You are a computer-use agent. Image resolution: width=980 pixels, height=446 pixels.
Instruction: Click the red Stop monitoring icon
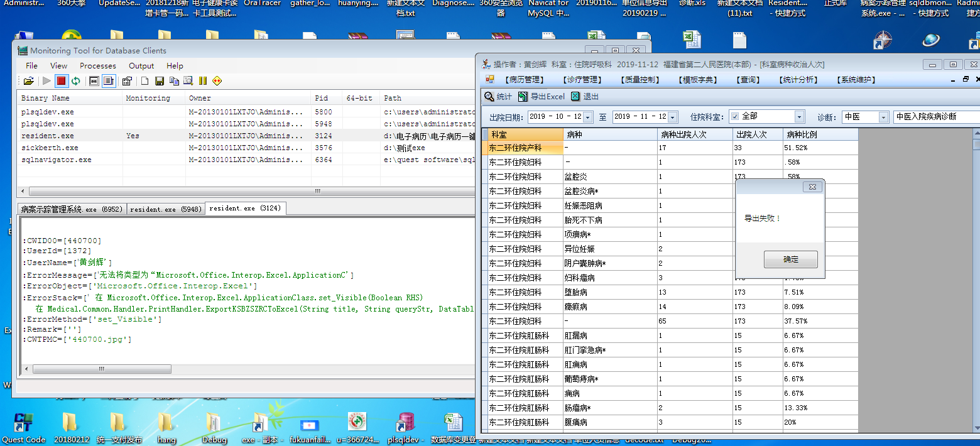(61, 80)
